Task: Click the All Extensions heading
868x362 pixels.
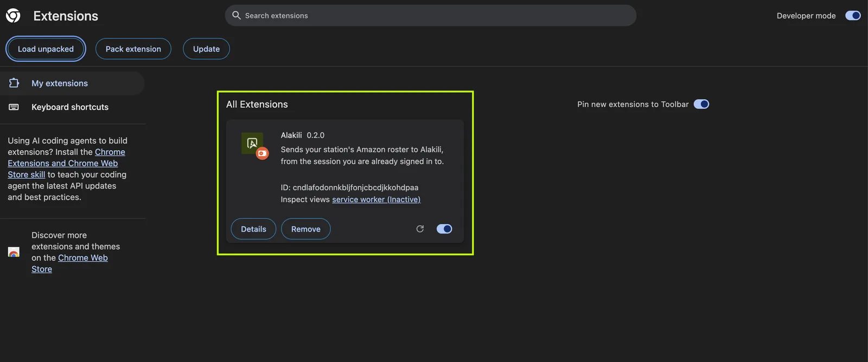Action: (x=257, y=104)
